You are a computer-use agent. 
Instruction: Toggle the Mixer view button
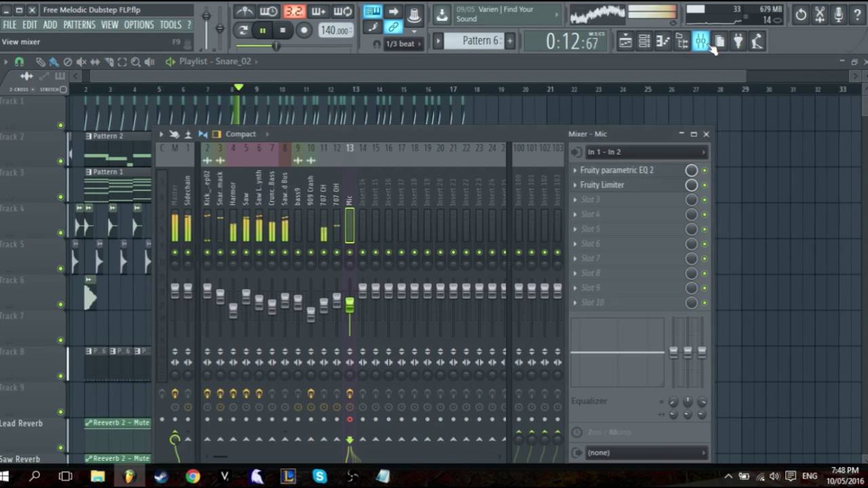[x=701, y=42]
